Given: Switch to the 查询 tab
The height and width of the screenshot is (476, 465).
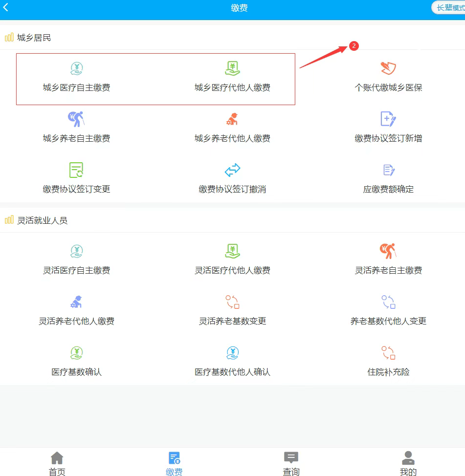Looking at the screenshot, I should click(x=291, y=463).
